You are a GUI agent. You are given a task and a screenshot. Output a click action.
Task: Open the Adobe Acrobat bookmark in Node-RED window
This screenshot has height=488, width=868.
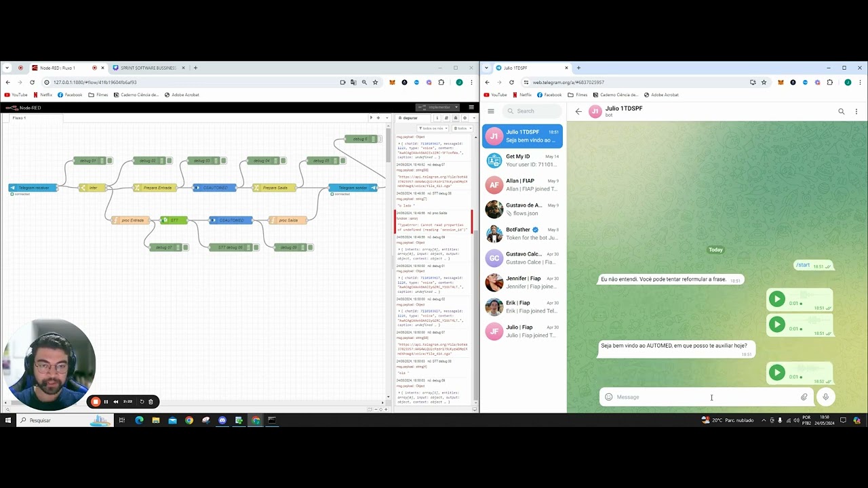tap(182, 95)
